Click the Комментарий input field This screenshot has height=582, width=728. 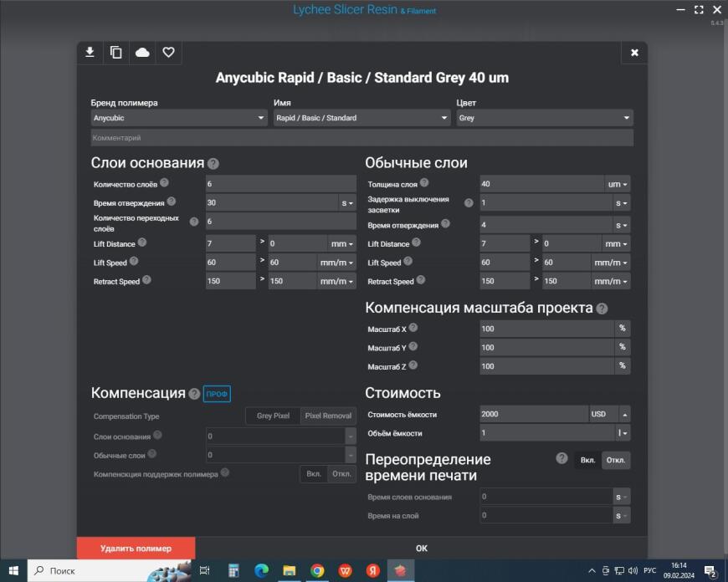pyautogui.click(x=362, y=138)
